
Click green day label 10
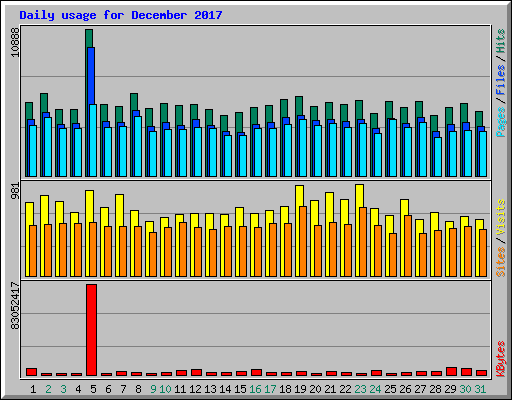(x=165, y=389)
